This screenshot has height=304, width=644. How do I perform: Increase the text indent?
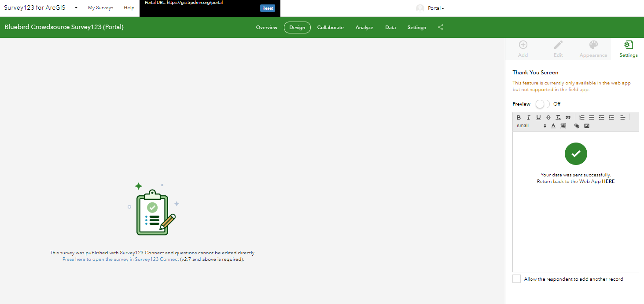click(611, 117)
